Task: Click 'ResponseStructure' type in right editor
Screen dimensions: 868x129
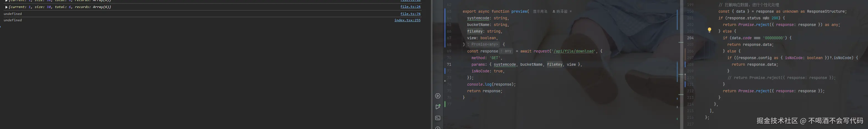Action: 826,11
